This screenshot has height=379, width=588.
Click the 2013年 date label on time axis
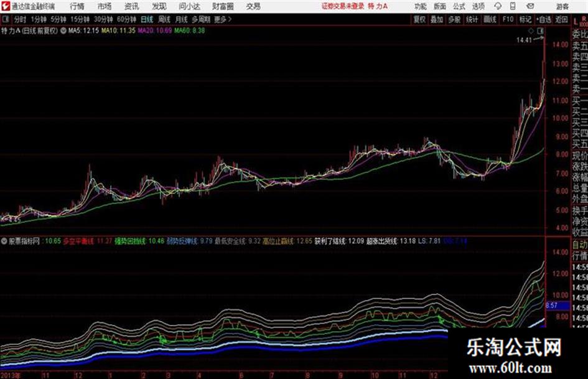click(11, 375)
